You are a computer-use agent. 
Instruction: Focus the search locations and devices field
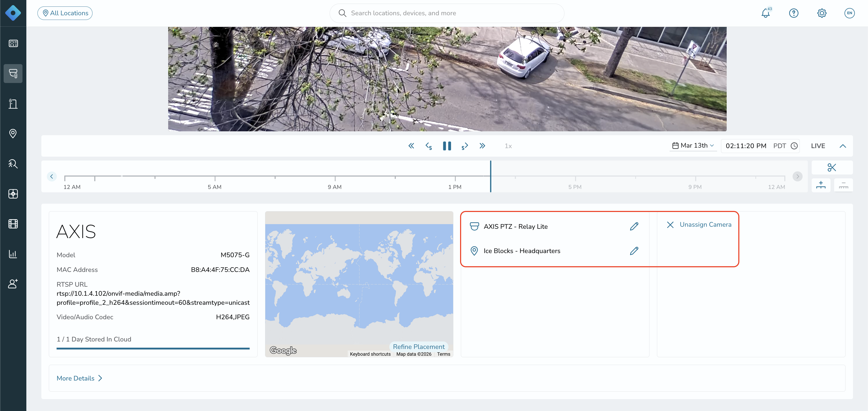click(447, 13)
